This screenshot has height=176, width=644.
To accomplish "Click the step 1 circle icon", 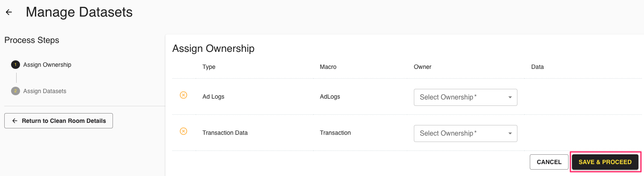I will (15, 65).
